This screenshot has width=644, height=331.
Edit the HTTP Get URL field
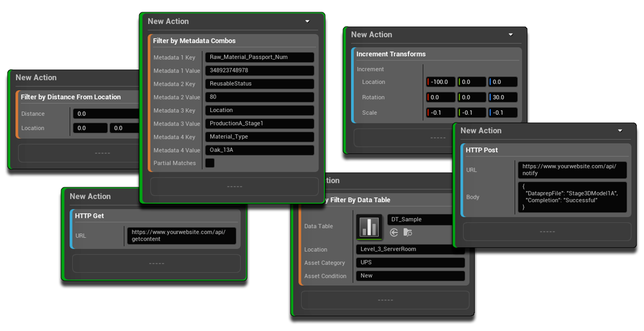pos(182,236)
